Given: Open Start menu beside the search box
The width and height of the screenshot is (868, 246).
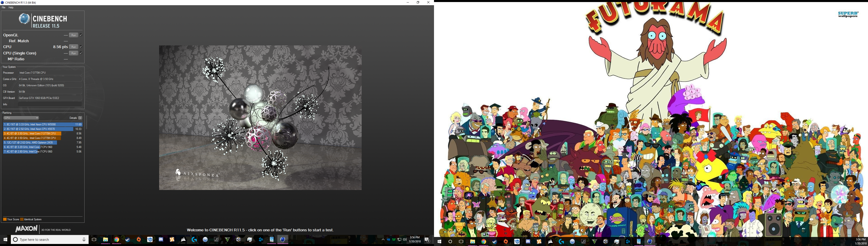Looking at the screenshot, I should [x=5, y=240].
